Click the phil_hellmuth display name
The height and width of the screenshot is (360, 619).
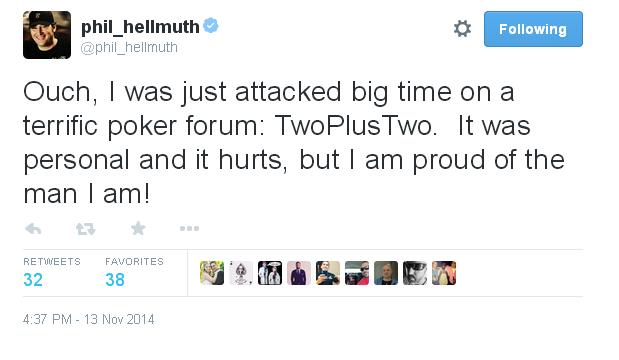click(x=140, y=27)
